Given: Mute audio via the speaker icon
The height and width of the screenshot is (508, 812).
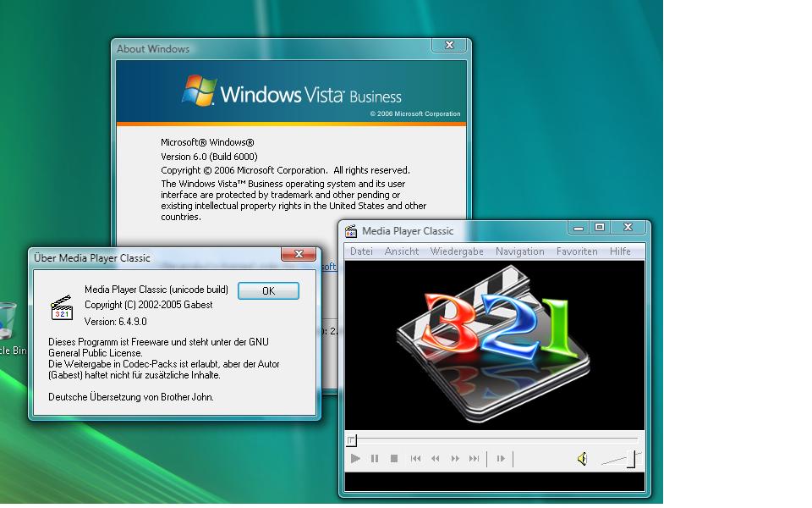Looking at the screenshot, I should (x=582, y=459).
